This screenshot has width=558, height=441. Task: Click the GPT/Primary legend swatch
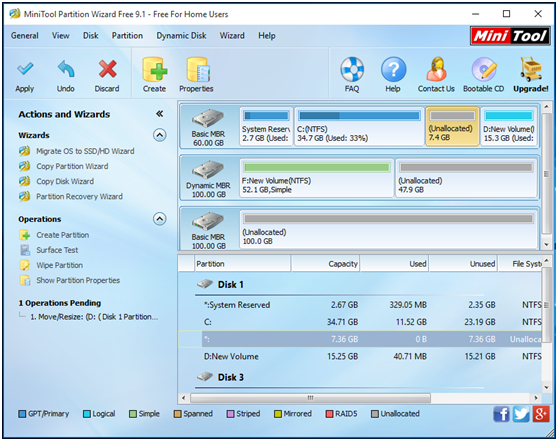(22, 414)
